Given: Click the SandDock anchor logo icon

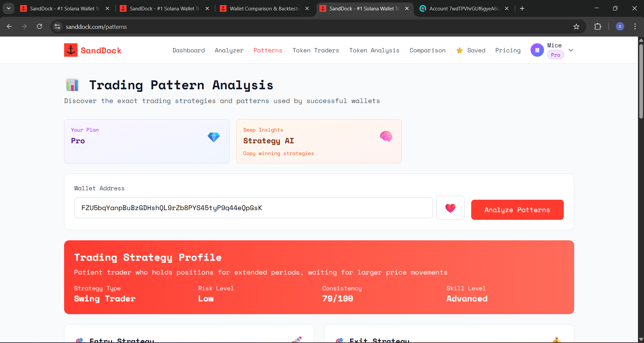Looking at the screenshot, I should point(71,50).
